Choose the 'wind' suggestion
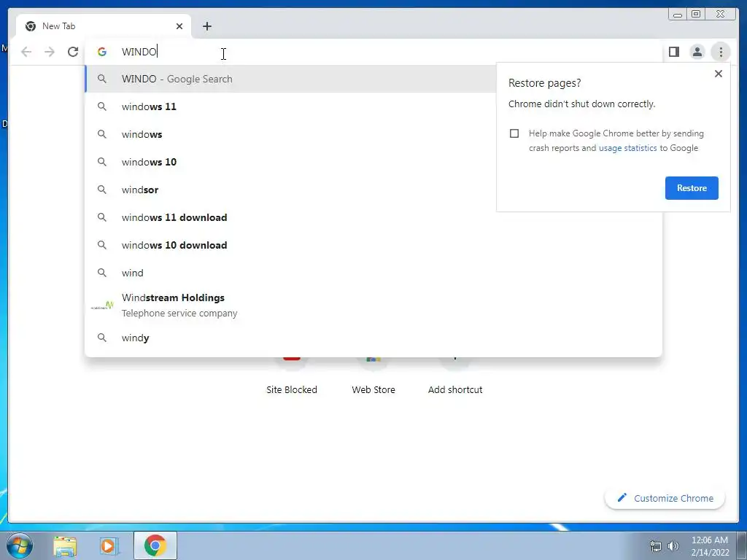 373,273
